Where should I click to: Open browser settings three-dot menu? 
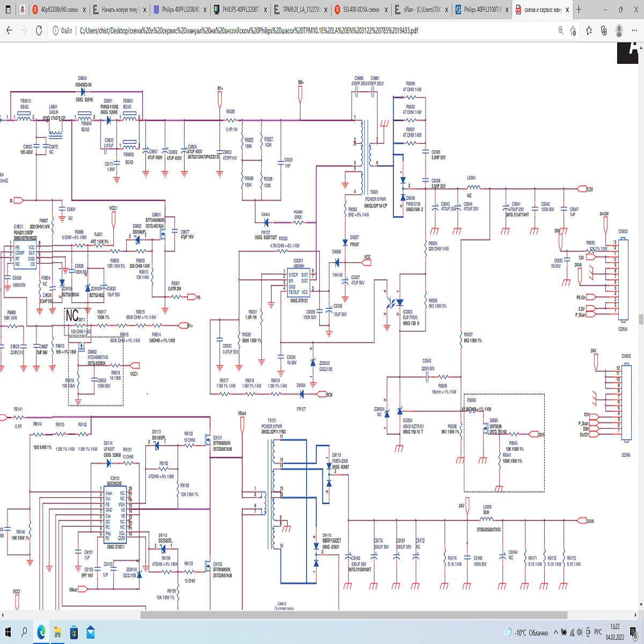[x=635, y=31]
